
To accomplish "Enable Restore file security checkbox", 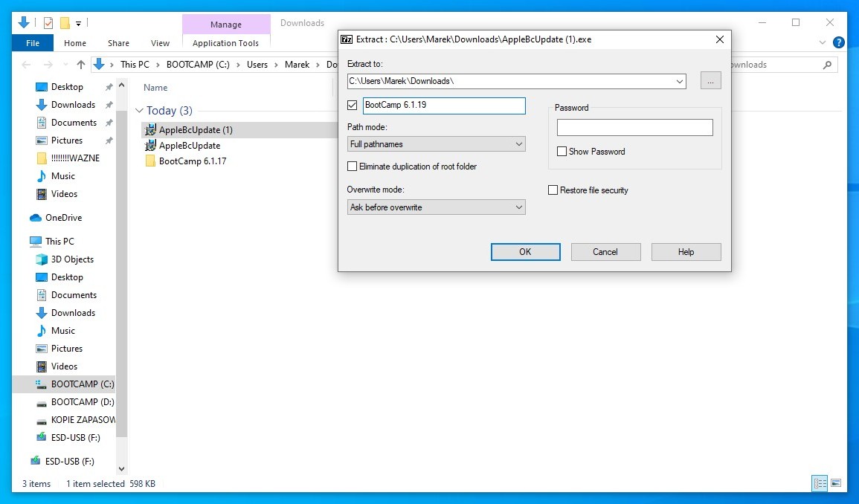I will [553, 190].
